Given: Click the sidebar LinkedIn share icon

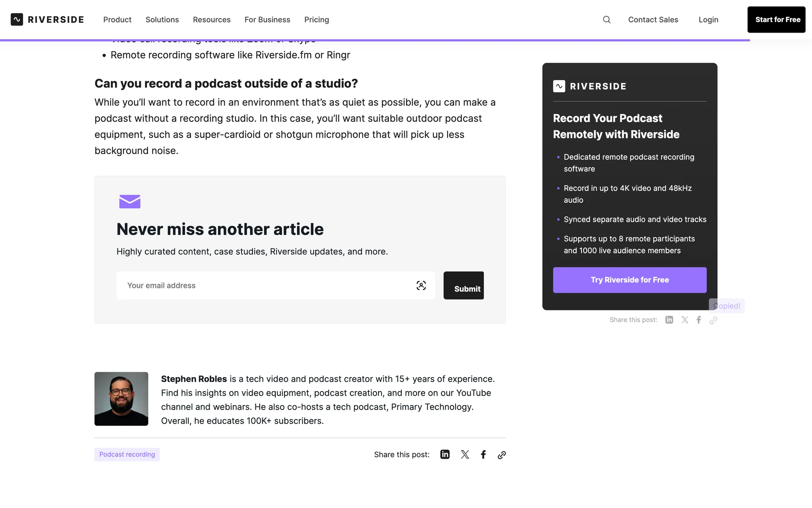Looking at the screenshot, I should 669,320.
